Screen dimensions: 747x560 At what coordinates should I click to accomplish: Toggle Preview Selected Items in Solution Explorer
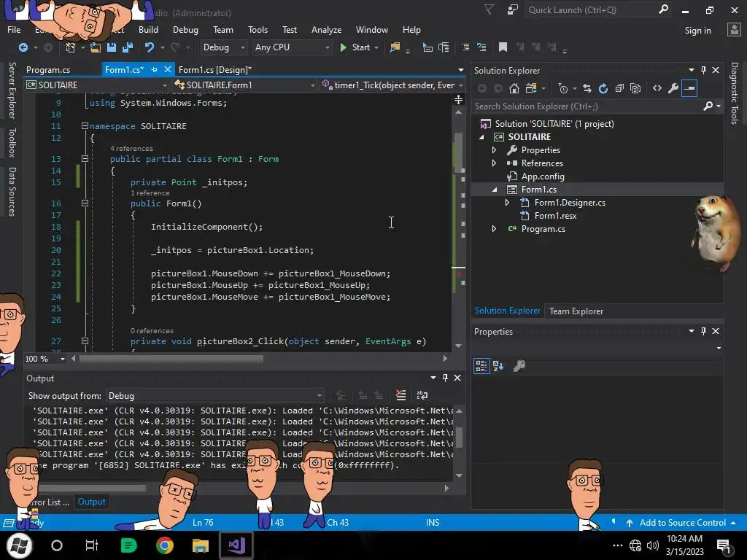point(689,88)
